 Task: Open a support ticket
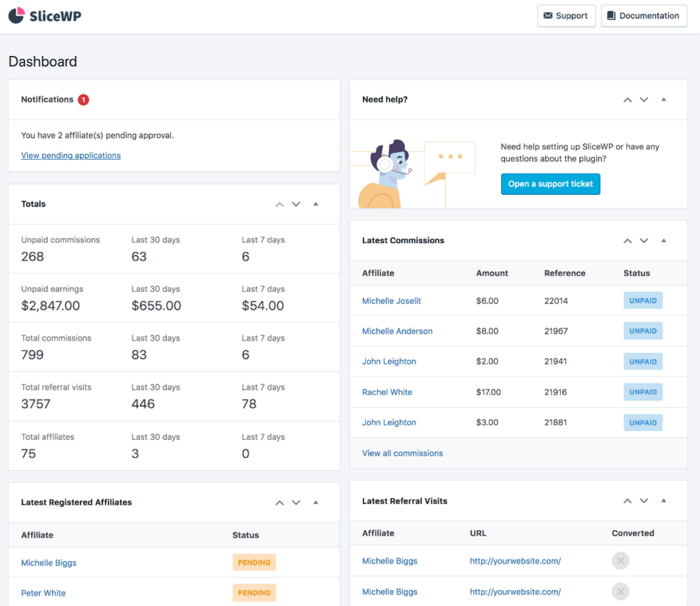pyautogui.click(x=550, y=184)
